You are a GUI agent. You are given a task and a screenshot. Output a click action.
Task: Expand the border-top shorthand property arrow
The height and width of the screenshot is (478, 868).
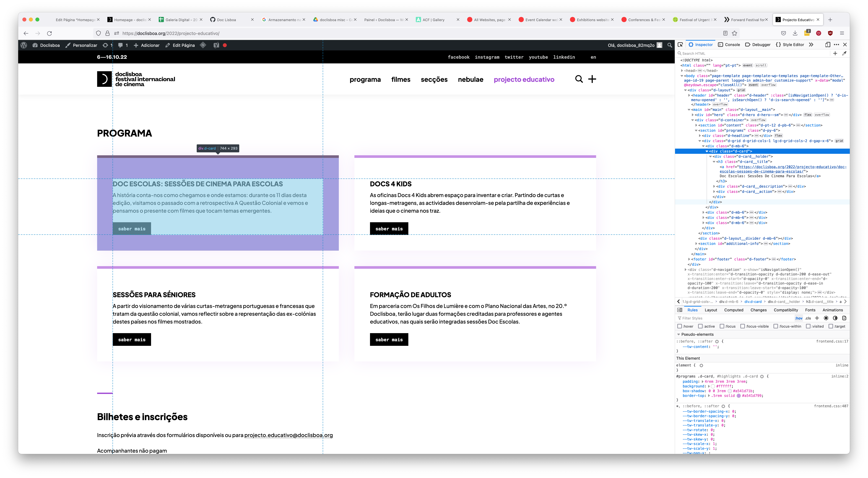[709, 396]
